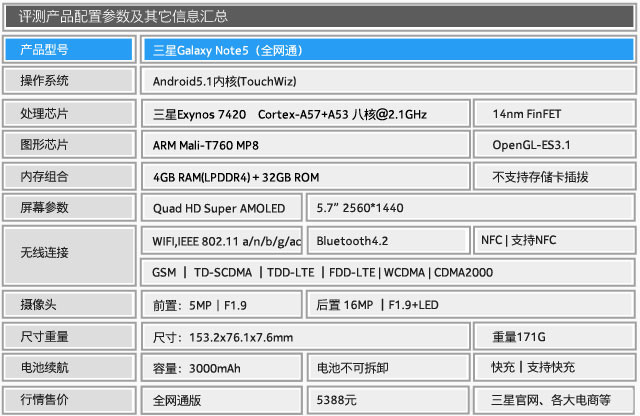
Task: Click the 容量：3000mAh battery cell
Action: point(221,368)
